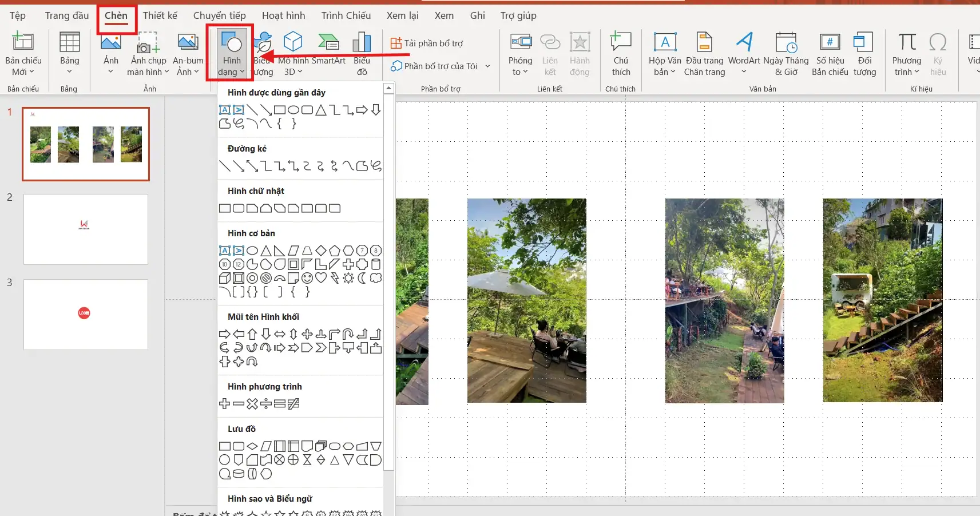
Task: Choose the double-headed arrow line in Đường kẻ
Action: [x=252, y=166]
